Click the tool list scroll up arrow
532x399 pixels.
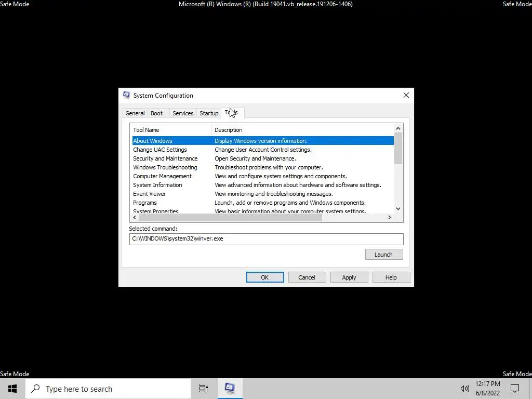point(398,128)
